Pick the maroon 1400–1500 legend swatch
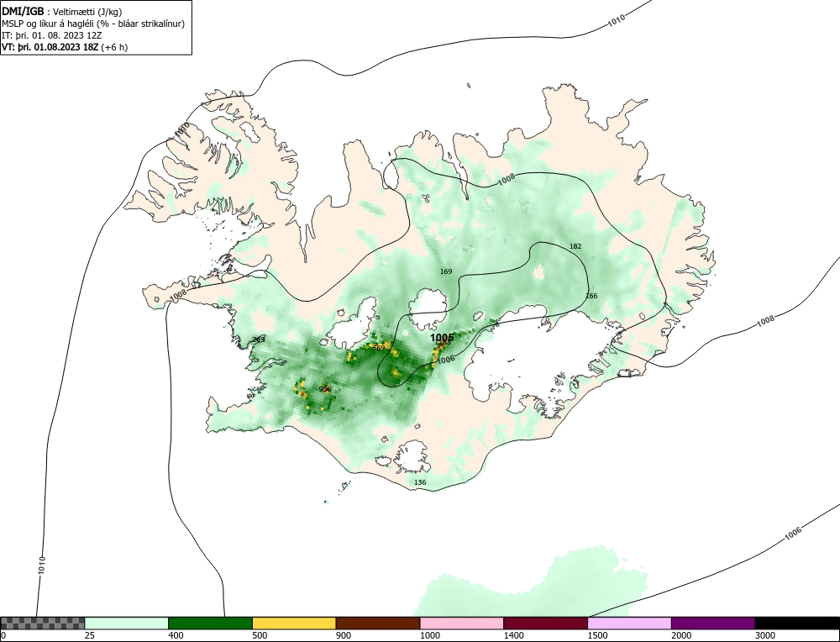Image resolution: width=840 pixels, height=642 pixels. [x=545, y=623]
